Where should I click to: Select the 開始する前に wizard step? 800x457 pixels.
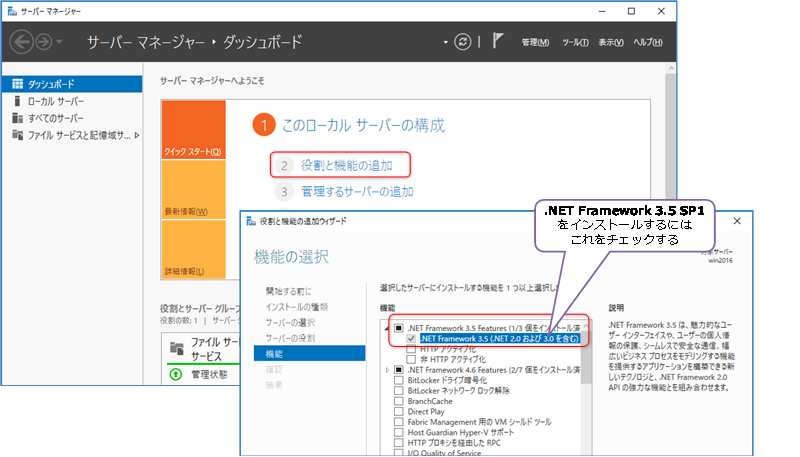(288, 291)
